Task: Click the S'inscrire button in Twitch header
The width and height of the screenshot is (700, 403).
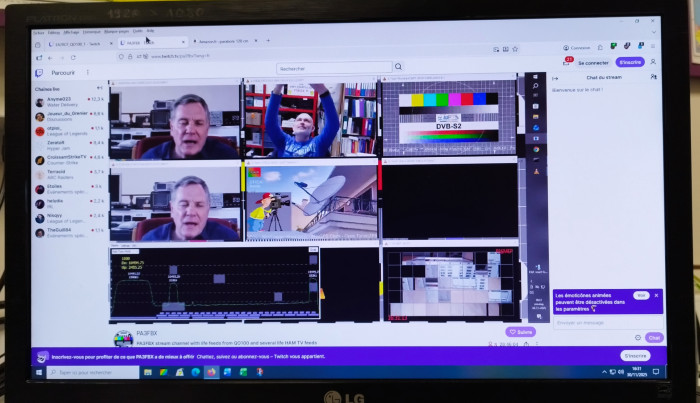Action: tap(630, 62)
